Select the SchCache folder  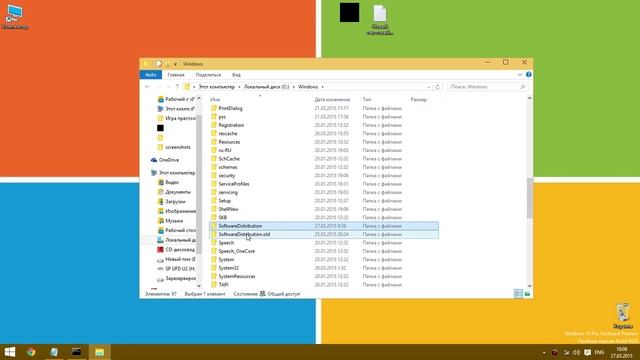[229, 158]
